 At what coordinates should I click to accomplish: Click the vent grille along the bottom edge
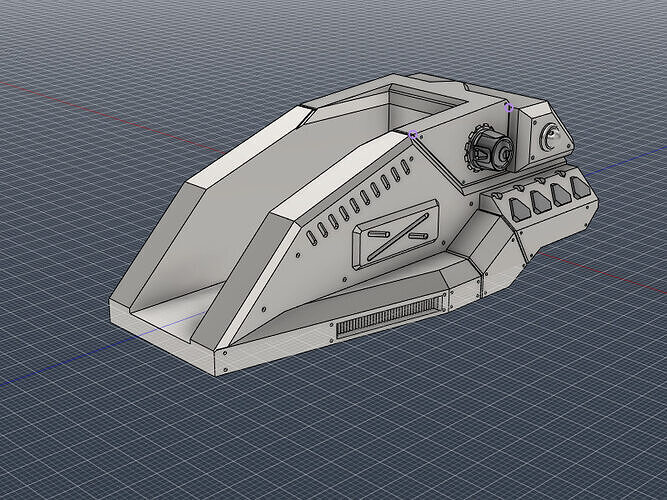[390, 317]
